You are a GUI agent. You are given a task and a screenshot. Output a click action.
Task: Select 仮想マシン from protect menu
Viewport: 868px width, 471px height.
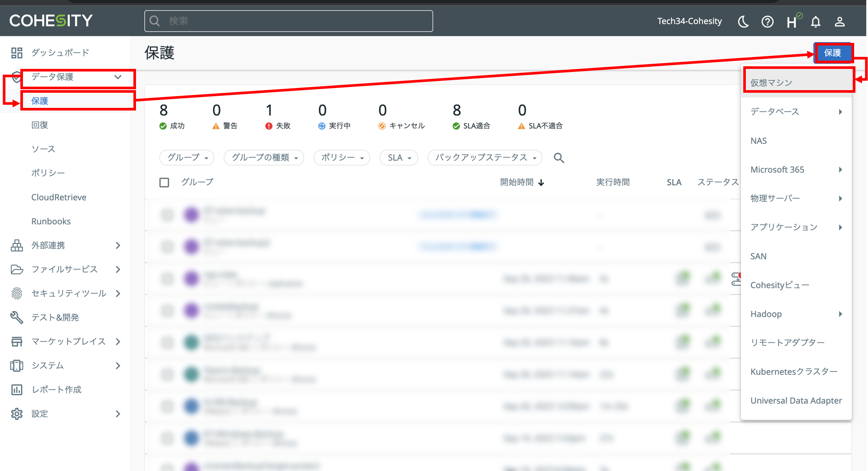point(796,83)
